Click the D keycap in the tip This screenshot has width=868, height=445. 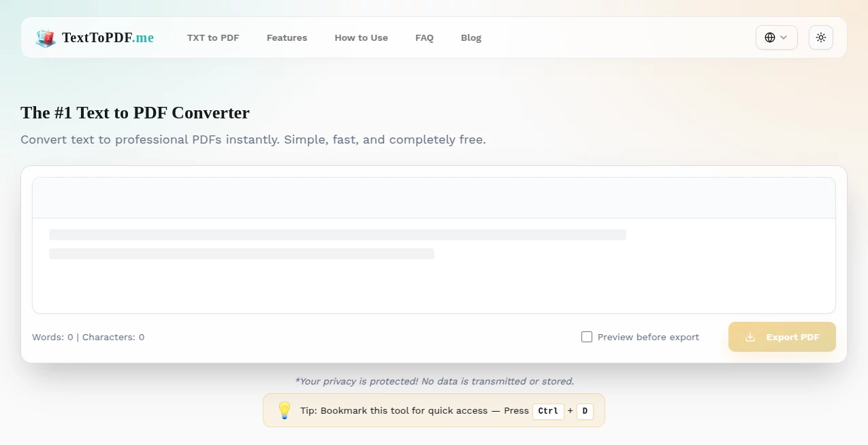click(584, 410)
